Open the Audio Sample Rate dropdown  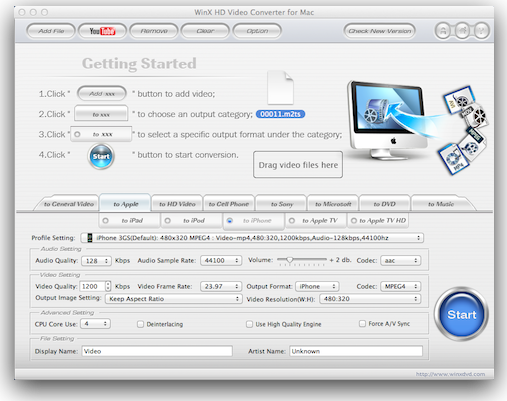[x=221, y=260]
